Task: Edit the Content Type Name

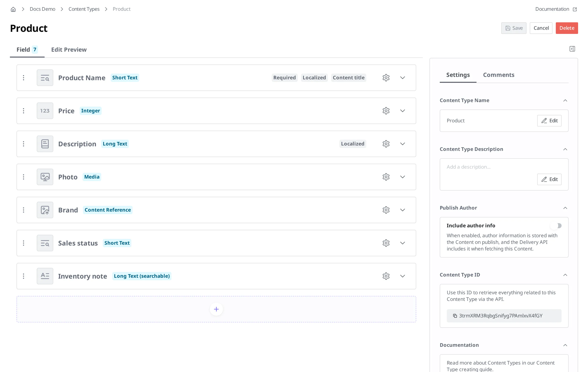Action: [549, 121]
